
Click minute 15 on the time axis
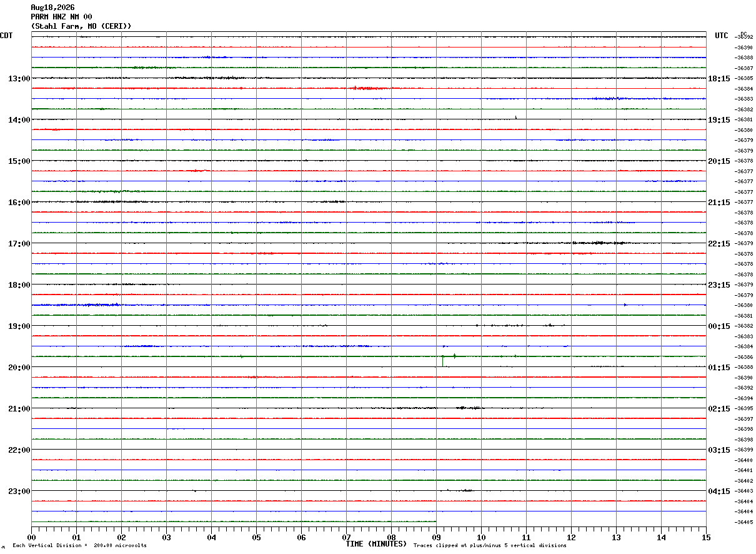(x=706, y=537)
